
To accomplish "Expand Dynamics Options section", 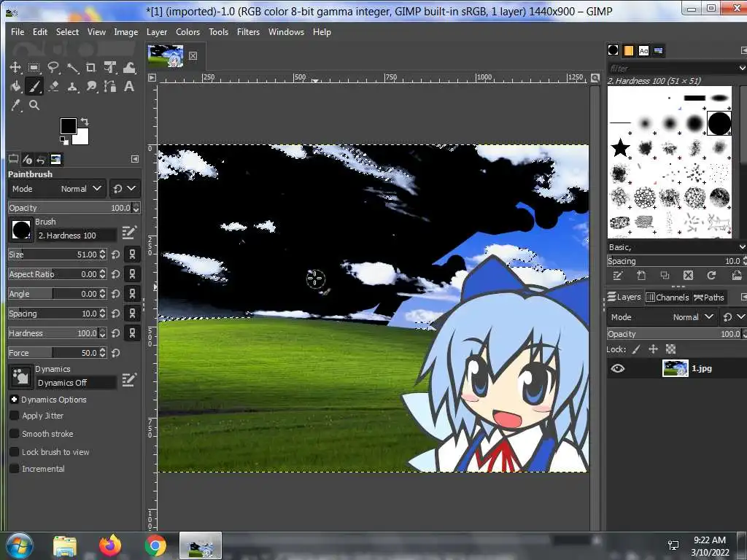I will [15, 400].
